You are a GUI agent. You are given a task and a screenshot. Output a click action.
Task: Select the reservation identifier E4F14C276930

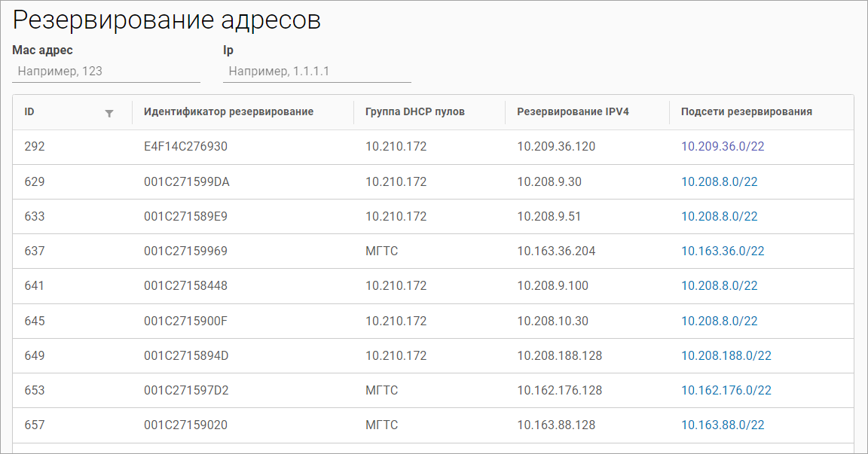185,147
